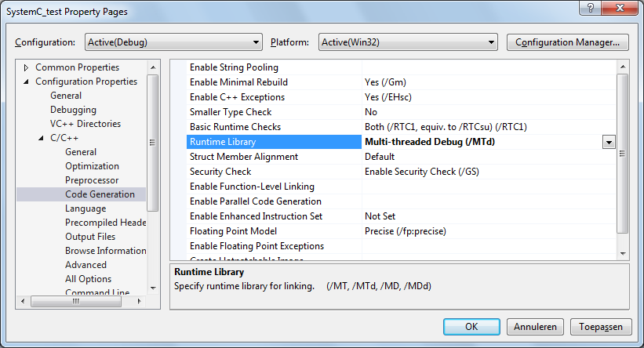Select Preprocessor under C/C++

point(92,180)
